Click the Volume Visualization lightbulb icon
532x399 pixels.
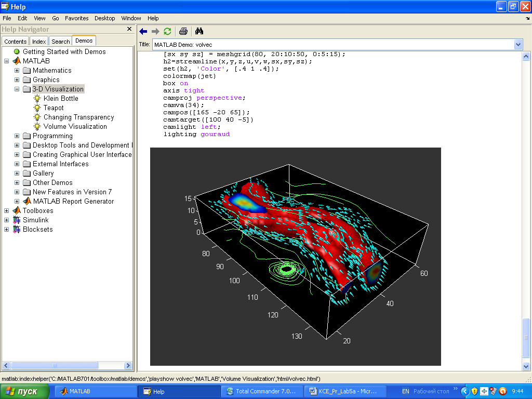[x=37, y=127]
